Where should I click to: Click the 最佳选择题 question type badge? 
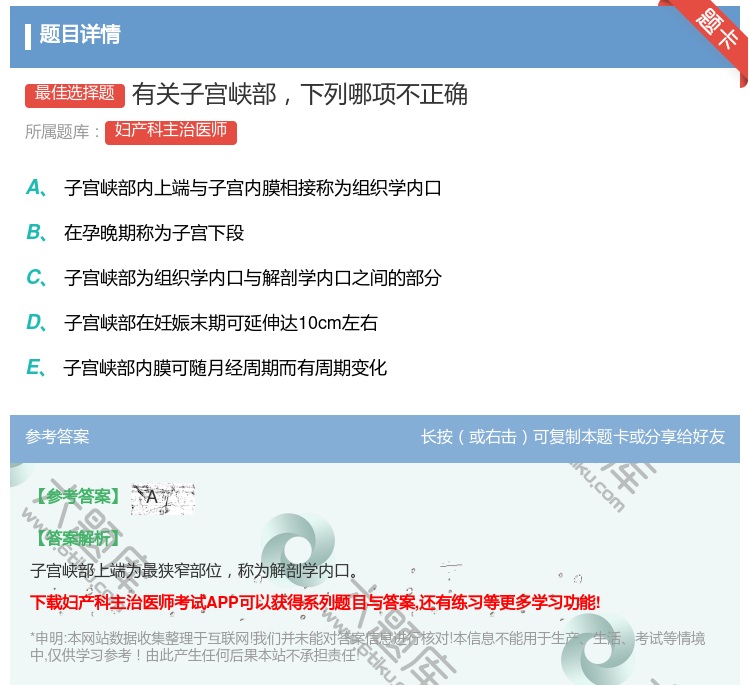(x=75, y=94)
